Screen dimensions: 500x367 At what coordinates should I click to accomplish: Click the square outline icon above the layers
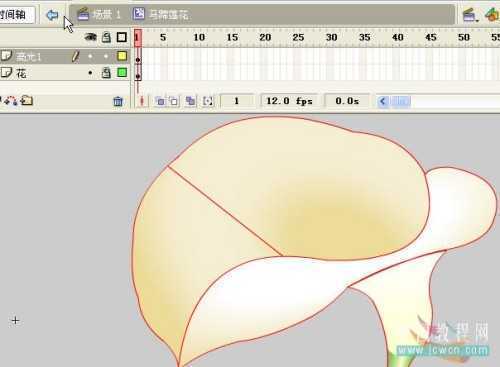pyautogui.click(x=122, y=37)
